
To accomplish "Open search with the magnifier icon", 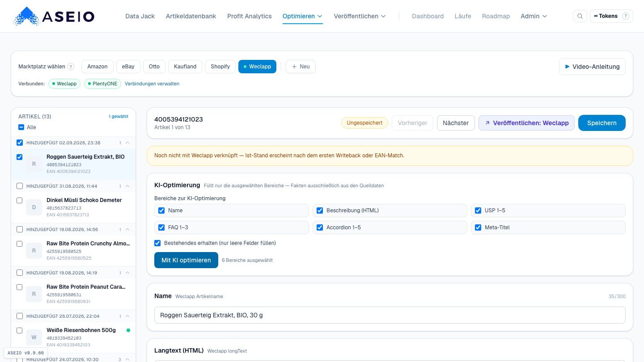I will coord(580,16).
